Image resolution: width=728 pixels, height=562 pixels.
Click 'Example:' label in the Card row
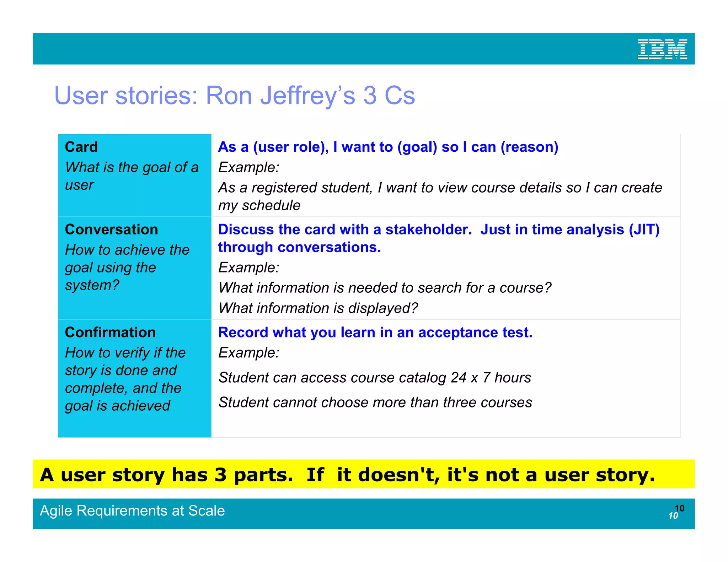249,167
